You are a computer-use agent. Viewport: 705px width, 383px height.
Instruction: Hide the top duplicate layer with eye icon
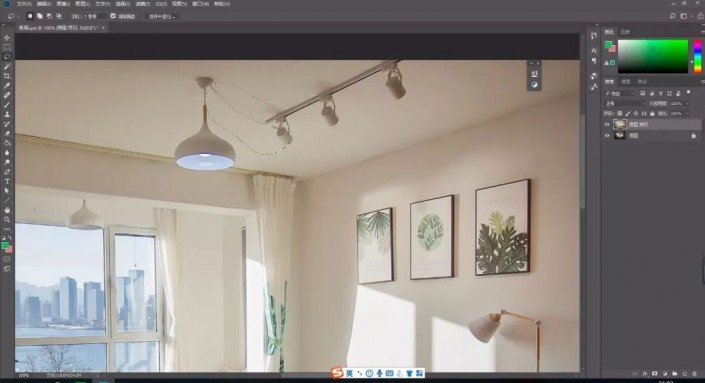pyautogui.click(x=607, y=125)
